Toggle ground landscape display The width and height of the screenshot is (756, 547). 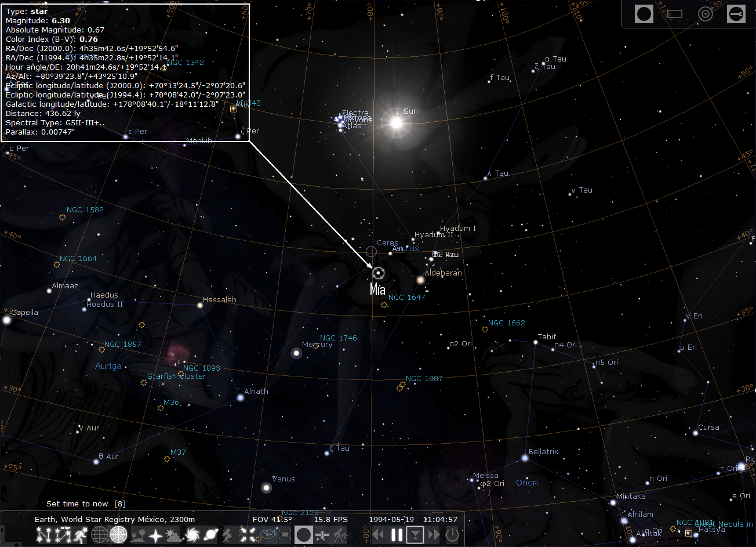(137, 535)
